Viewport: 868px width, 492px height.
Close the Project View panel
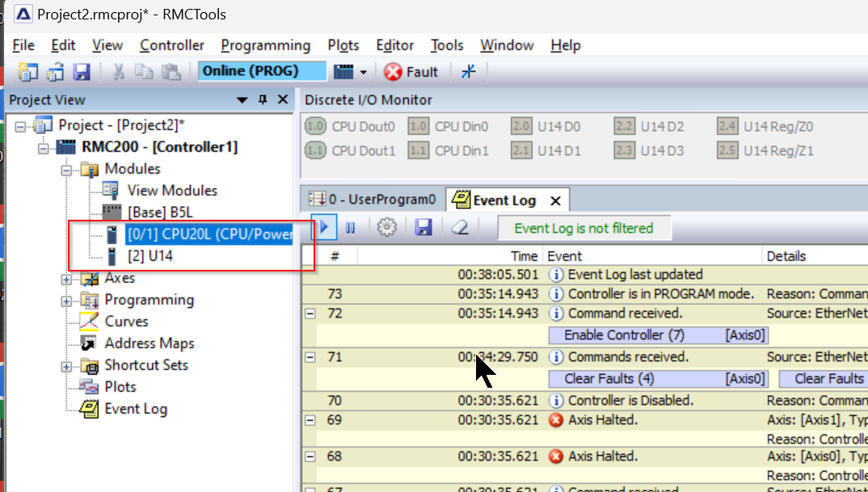[282, 99]
